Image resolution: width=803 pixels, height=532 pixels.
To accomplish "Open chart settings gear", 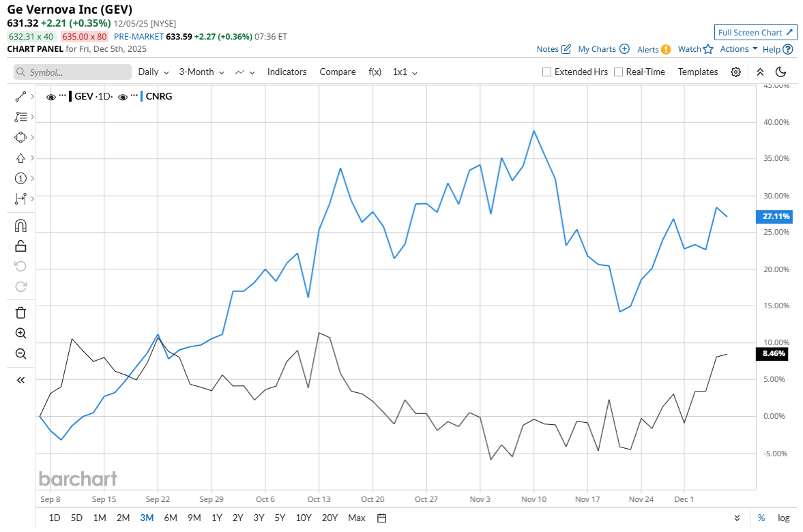I will (x=735, y=72).
